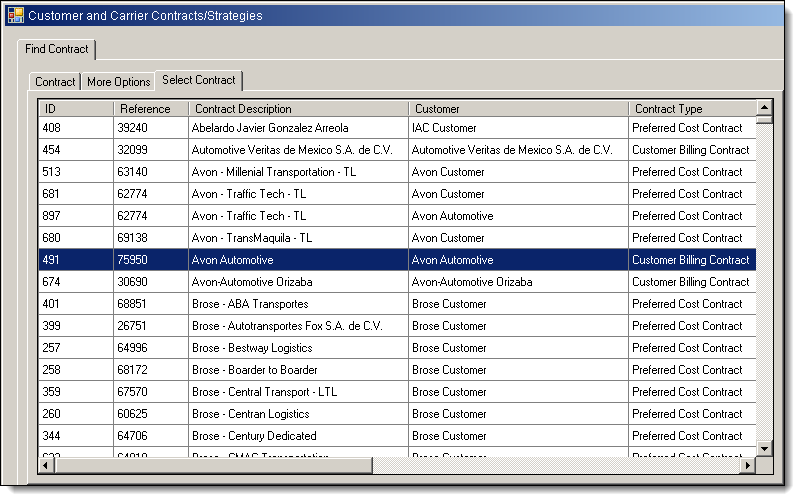Select Brose - ABA Transportes contract
800x501 pixels.
298,304
